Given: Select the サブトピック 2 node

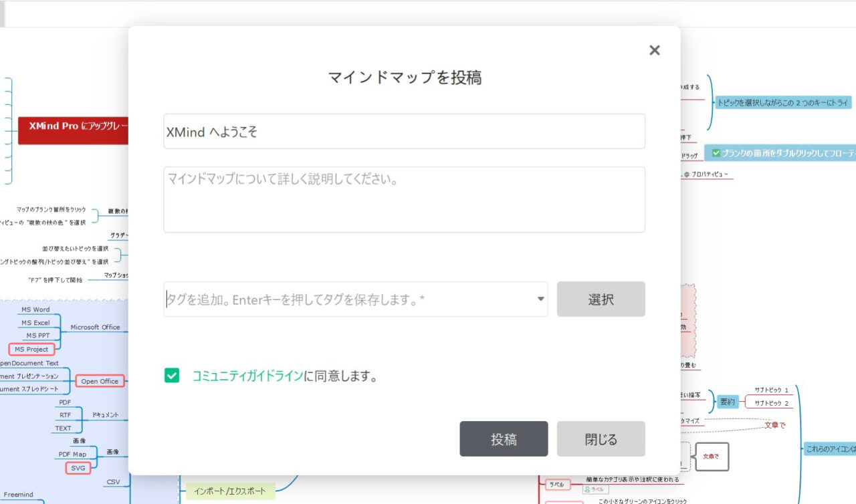Looking at the screenshot, I should tap(772, 403).
